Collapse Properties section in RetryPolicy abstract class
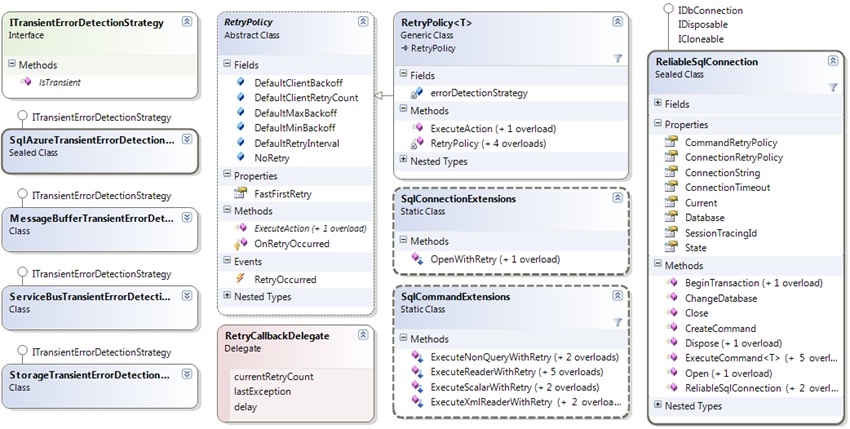This screenshot has width=850, height=429. click(x=227, y=175)
